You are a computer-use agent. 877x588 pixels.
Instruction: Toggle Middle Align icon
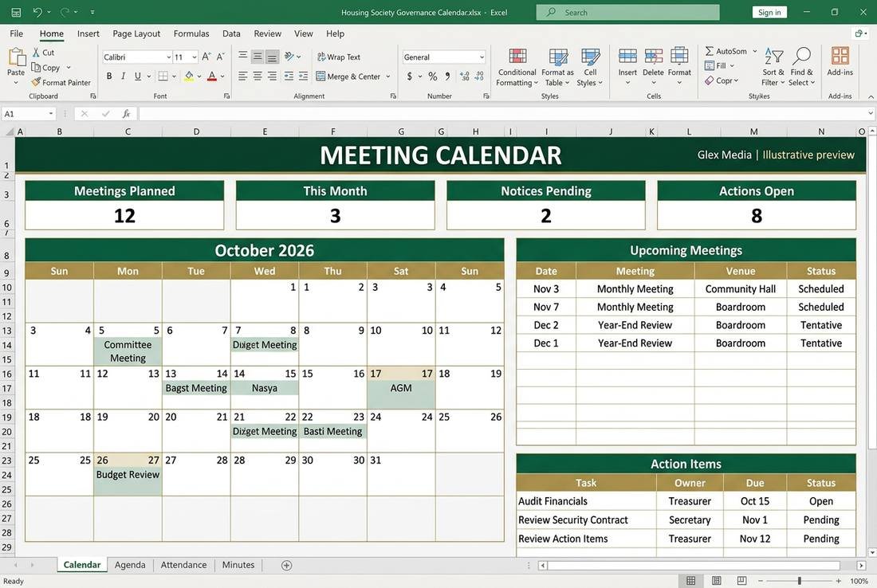[258, 57]
